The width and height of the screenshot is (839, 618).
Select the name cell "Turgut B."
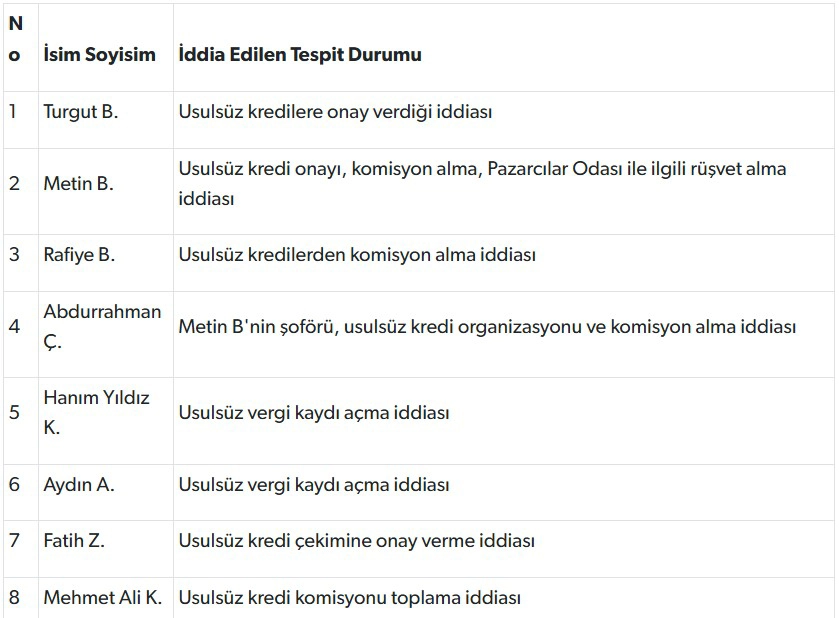tap(81, 112)
